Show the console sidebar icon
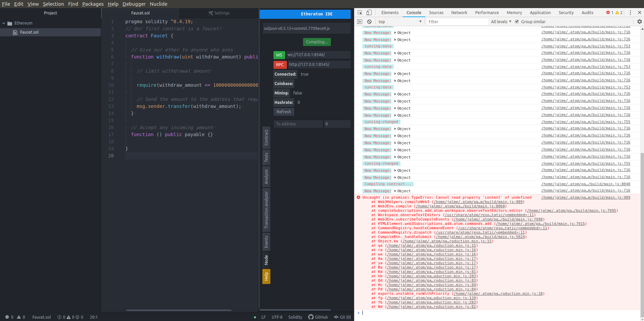 pyautogui.click(x=360, y=22)
